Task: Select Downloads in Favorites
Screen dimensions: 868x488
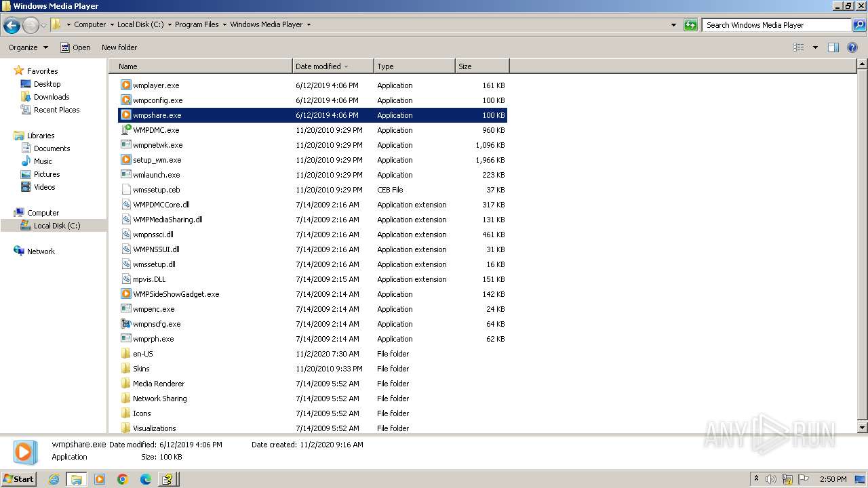Action: click(52, 97)
